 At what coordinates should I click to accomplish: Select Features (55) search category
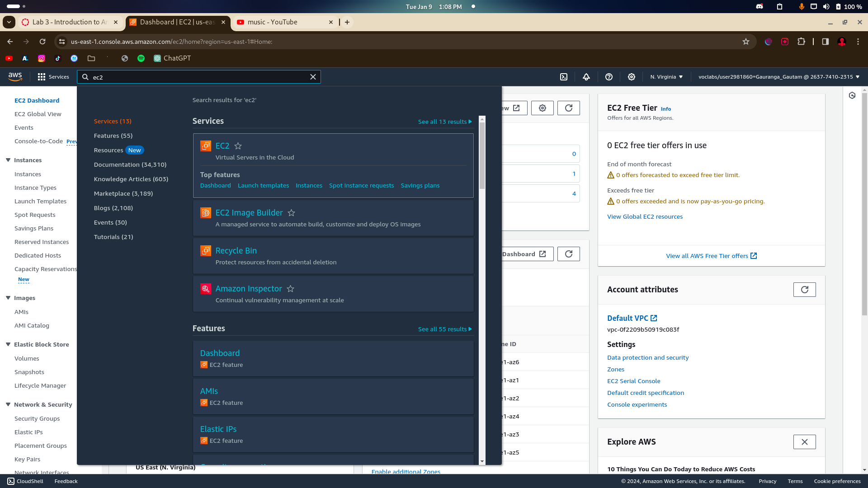(113, 136)
